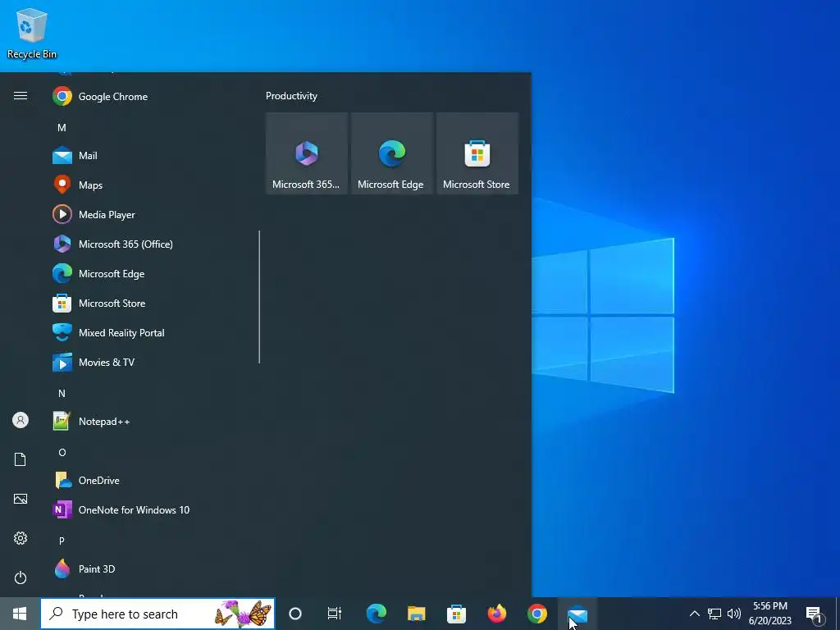
Task: Jump to letter O in app list
Action: [x=62, y=453]
